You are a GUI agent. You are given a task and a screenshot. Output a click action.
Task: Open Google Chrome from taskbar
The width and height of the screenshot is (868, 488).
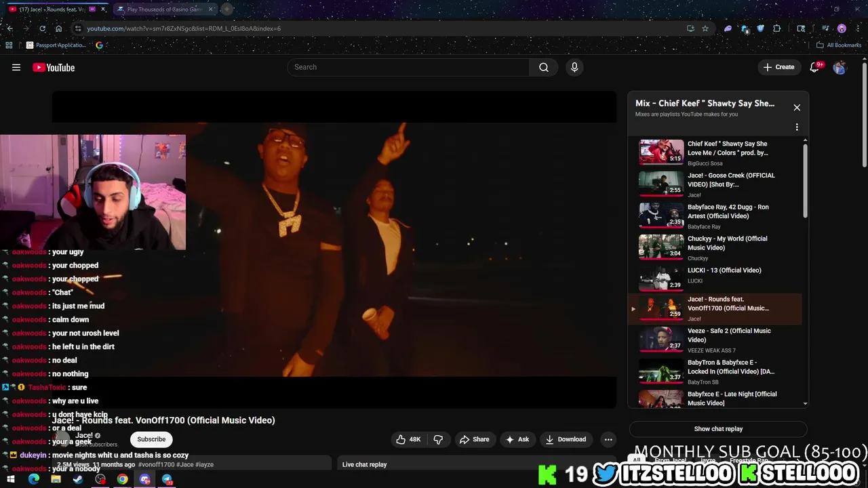(122, 479)
